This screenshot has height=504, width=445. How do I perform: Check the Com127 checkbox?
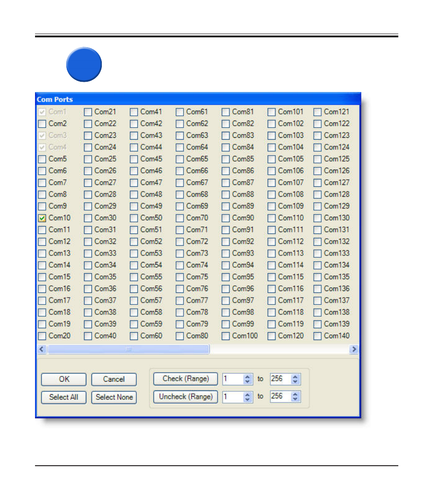[318, 183]
